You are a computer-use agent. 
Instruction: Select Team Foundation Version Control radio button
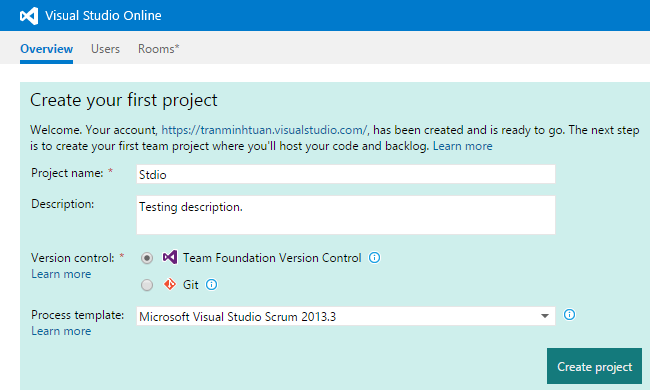(x=147, y=258)
